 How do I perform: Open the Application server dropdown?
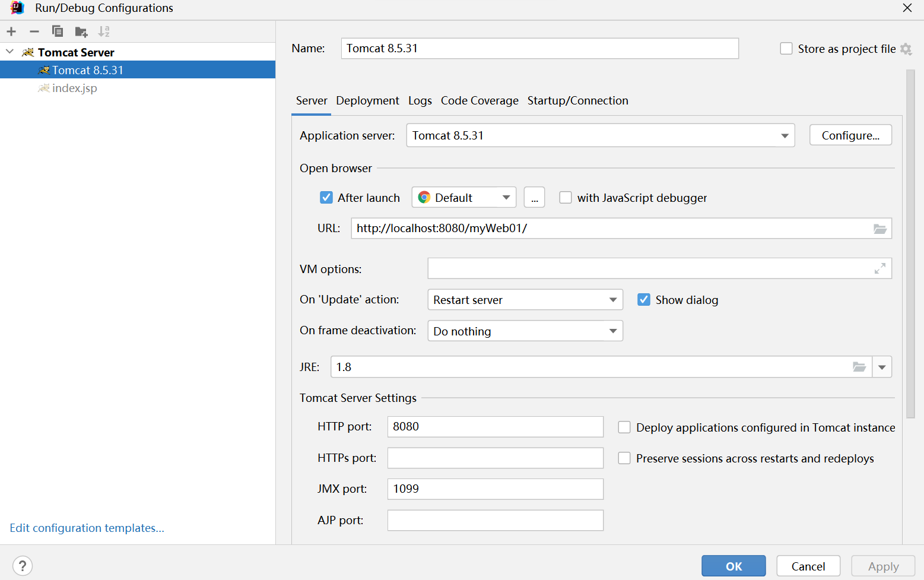(x=601, y=135)
